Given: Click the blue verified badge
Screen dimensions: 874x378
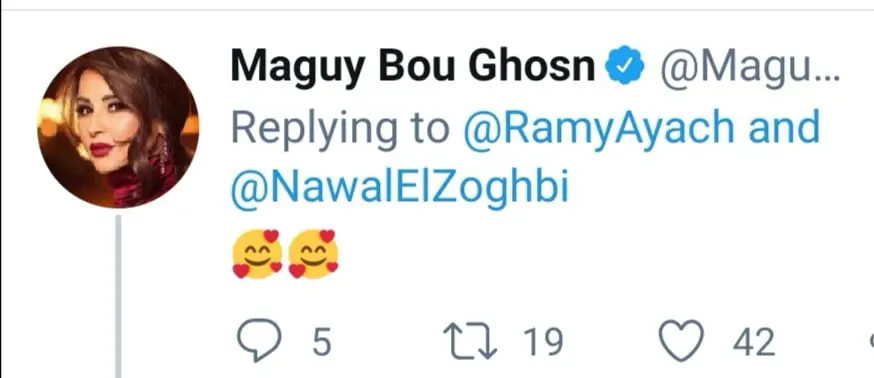Looking at the screenshot, I should click(625, 65).
